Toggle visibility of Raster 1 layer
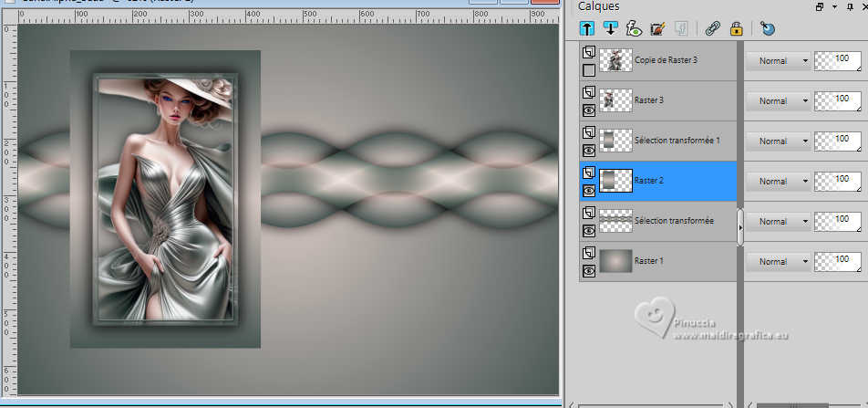Image resolution: width=868 pixels, height=408 pixels. [589, 271]
